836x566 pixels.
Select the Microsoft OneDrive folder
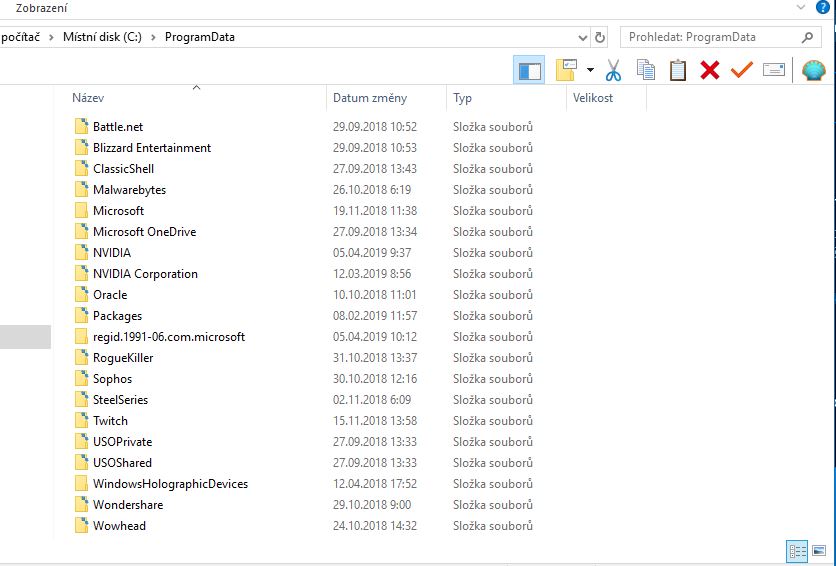[144, 232]
